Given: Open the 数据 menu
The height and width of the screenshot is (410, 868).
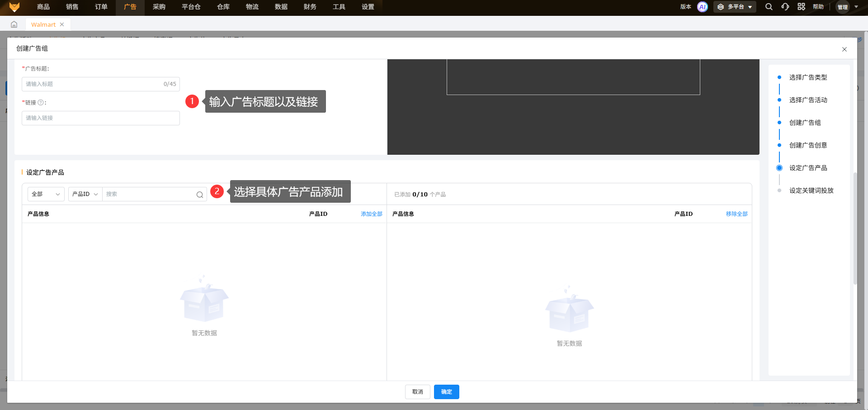Looking at the screenshot, I should [x=281, y=7].
